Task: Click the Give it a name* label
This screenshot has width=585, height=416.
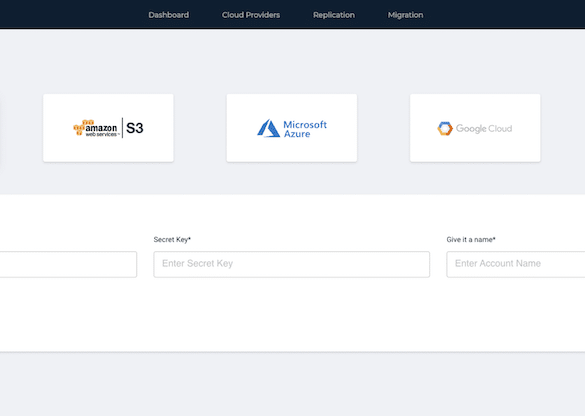Action: point(471,240)
